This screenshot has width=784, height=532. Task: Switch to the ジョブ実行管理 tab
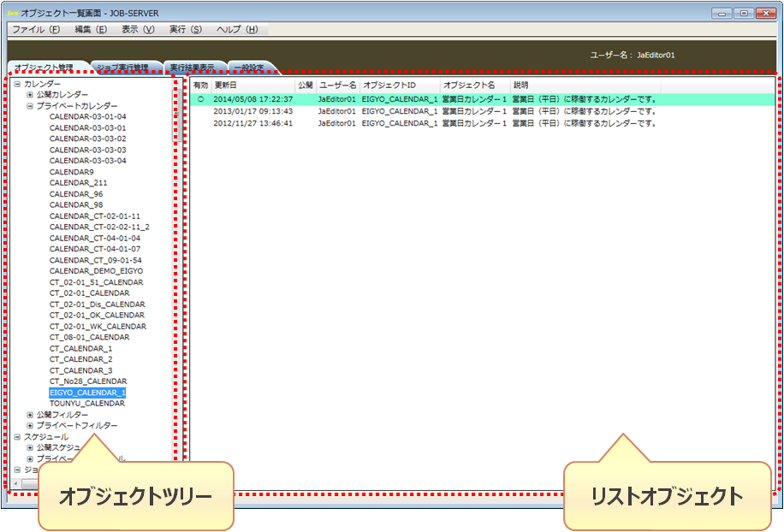click(x=128, y=67)
